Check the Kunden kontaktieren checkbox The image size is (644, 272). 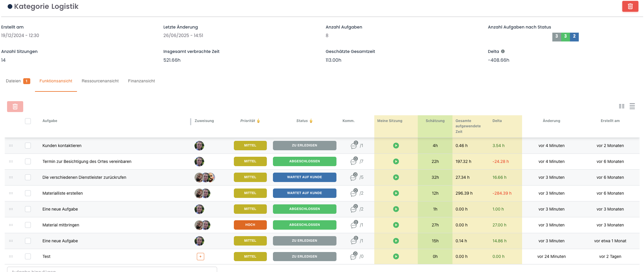28,146
